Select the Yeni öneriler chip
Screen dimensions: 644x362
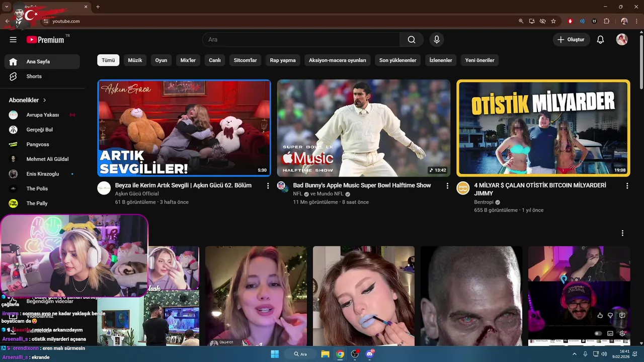click(x=479, y=60)
